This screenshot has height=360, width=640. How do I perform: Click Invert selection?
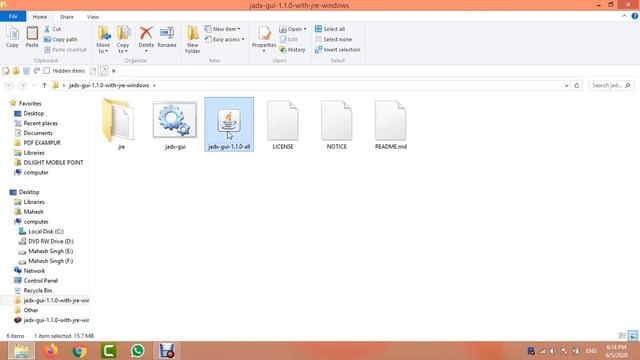[337, 49]
